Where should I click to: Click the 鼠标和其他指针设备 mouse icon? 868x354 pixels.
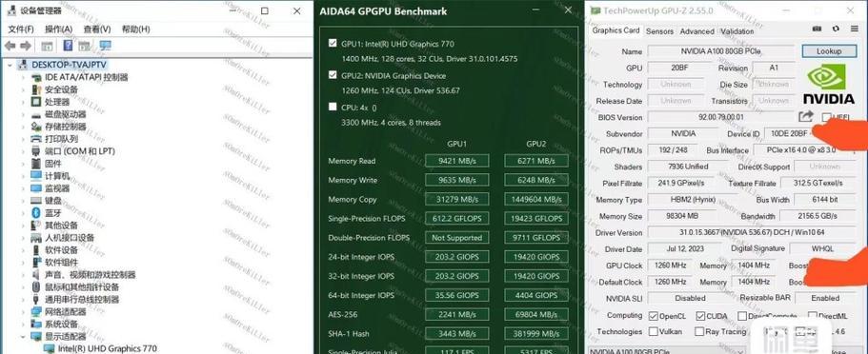(x=36, y=287)
